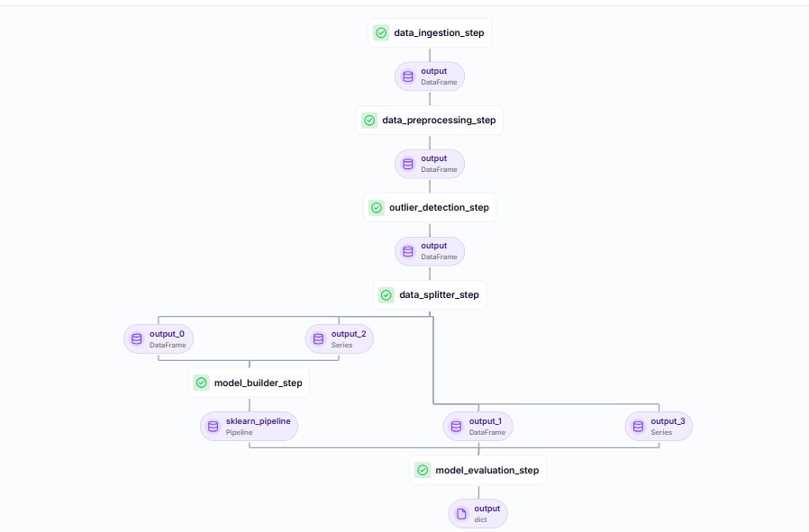This screenshot has width=809, height=532.
Task: Click the outlier_detection_step green check icon
Action: tap(377, 208)
